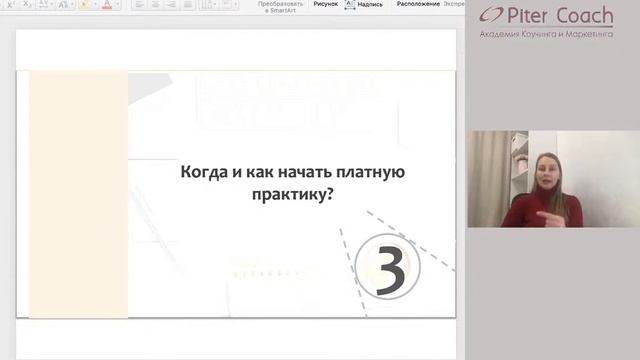Align text to the left
Image resolution: width=640 pixels, height=360 pixels.
[140, 4]
